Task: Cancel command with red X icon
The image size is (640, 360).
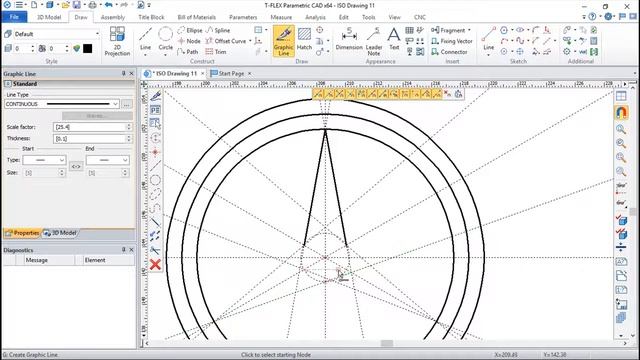Action: (x=155, y=264)
